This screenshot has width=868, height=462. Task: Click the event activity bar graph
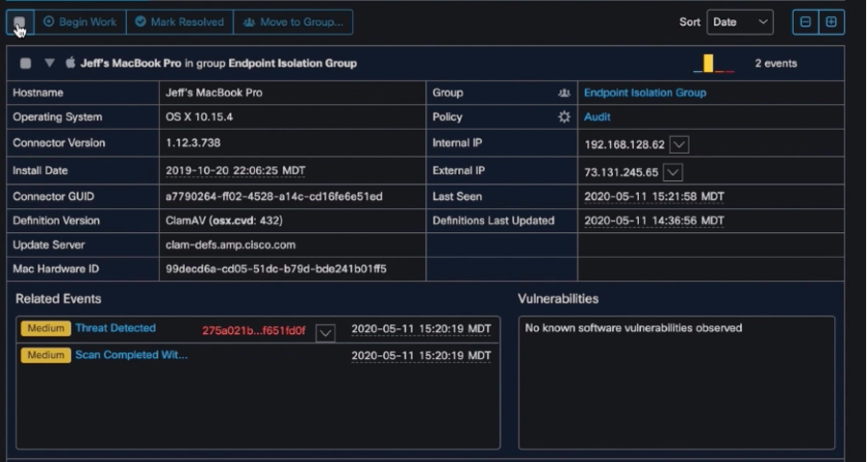tap(714, 64)
